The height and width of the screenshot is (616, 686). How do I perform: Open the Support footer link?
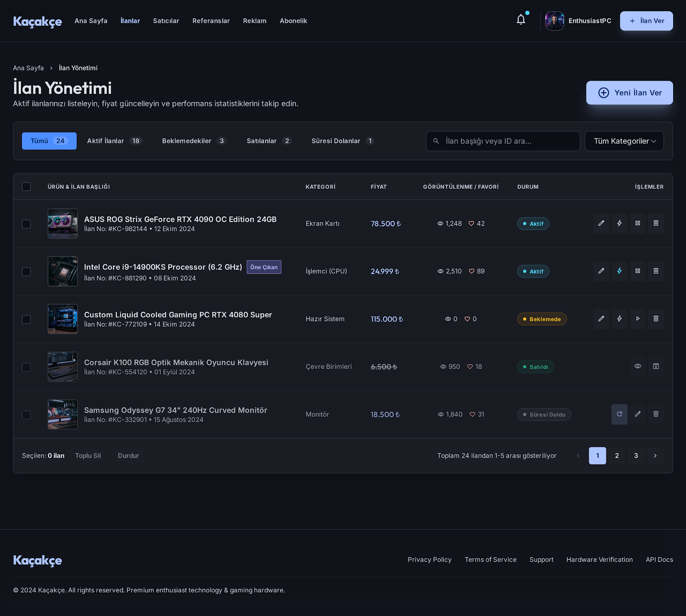pos(542,559)
